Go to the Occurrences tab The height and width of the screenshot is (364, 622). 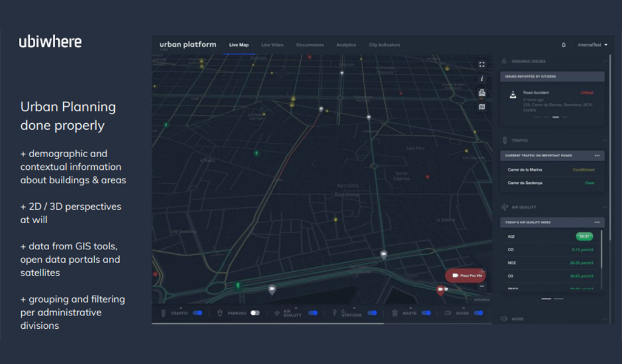coord(310,45)
